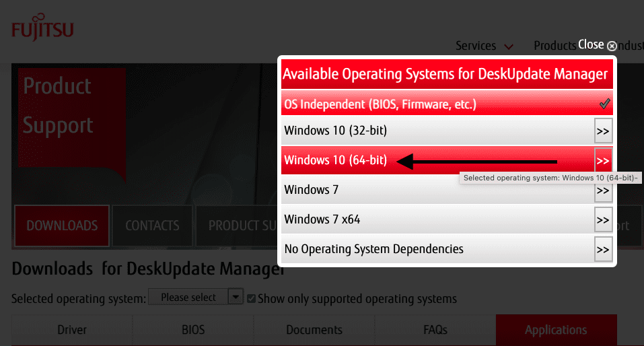Image resolution: width=644 pixels, height=346 pixels.
Task: Click the arrow icon beside Windows 7 x64
Action: pos(603,220)
